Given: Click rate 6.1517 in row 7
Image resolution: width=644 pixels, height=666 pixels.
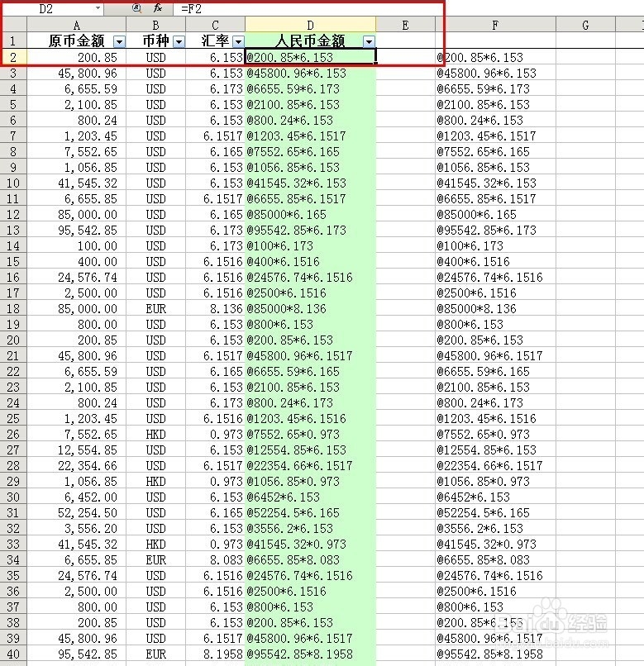Looking at the screenshot, I should (215, 136).
